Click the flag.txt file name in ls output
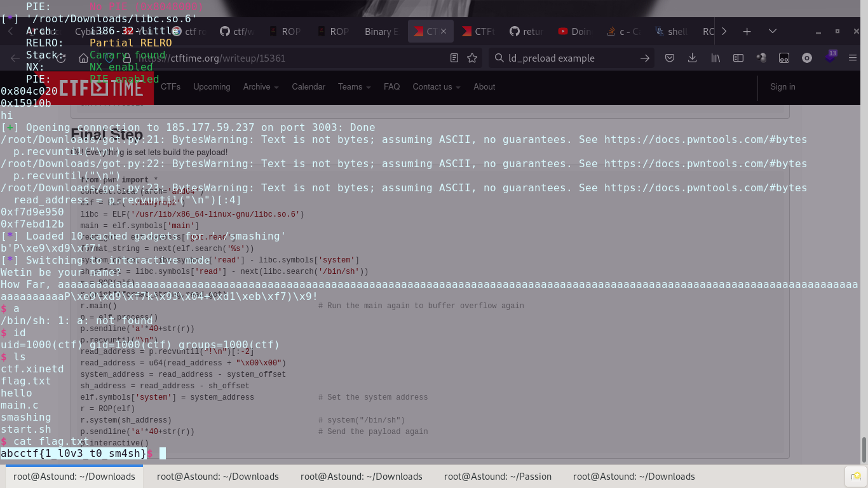This screenshot has height=488, width=868. tap(25, 381)
